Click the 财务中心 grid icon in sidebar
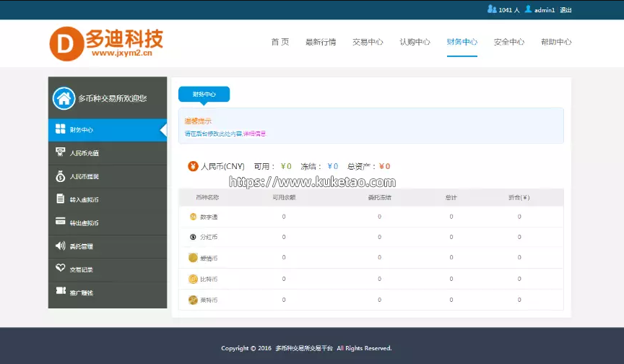624x364 pixels. click(x=61, y=129)
